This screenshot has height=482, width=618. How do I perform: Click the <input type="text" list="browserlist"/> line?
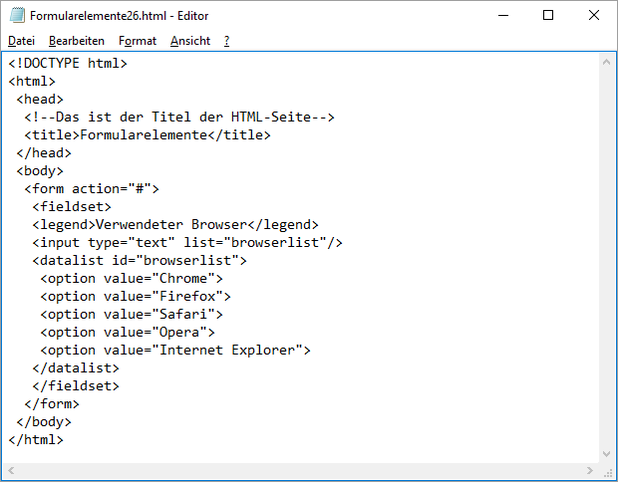(x=187, y=243)
